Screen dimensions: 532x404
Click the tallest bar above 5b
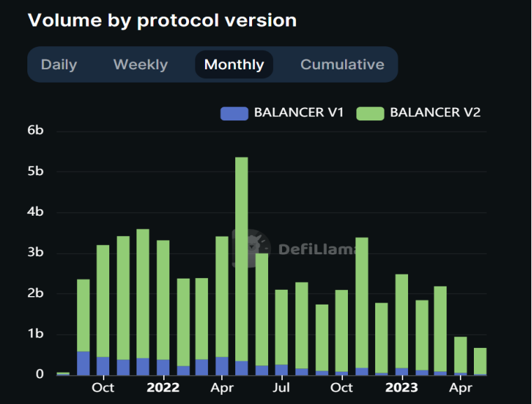(241, 266)
